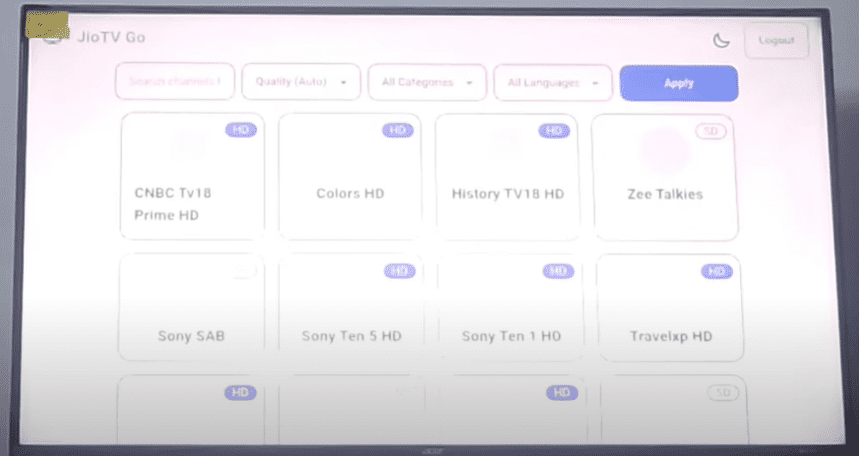The width and height of the screenshot is (859, 456).
Task: Open the Sony Ten 1 HD channel
Action: (511, 307)
